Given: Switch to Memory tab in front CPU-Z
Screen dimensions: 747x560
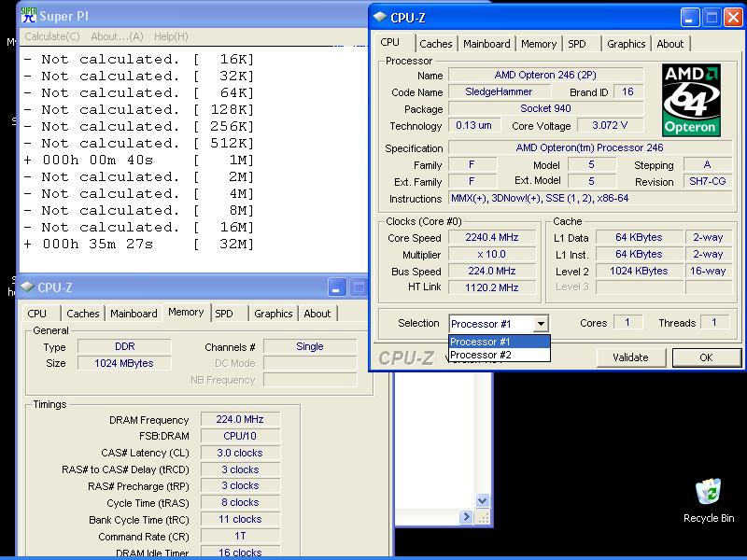Looking at the screenshot, I should [x=539, y=44].
